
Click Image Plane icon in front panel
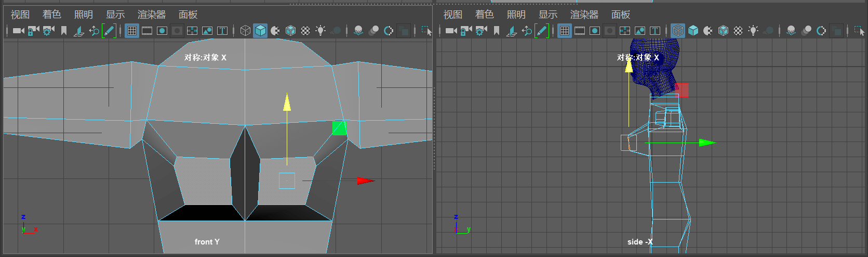(79, 31)
